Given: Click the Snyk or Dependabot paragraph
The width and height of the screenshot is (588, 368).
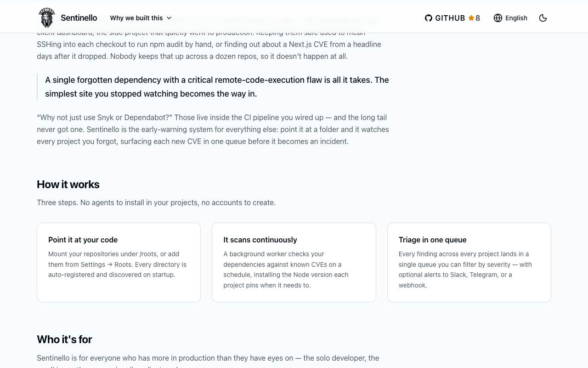Looking at the screenshot, I should (213, 129).
